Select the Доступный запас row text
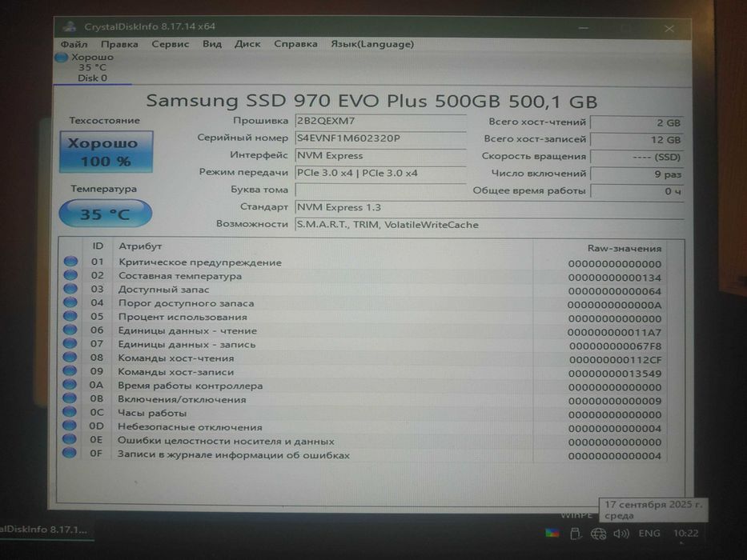The height and width of the screenshot is (560, 747). [x=163, y=290]
